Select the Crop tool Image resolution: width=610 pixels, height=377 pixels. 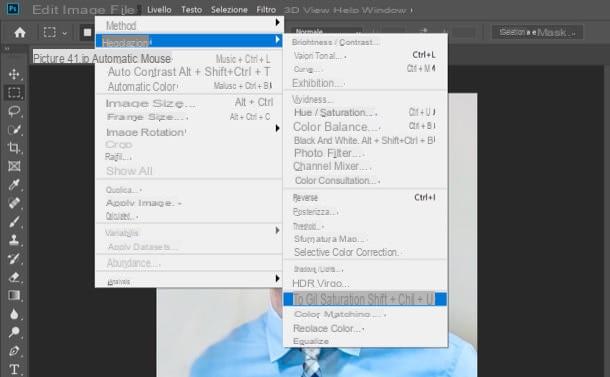14,148
